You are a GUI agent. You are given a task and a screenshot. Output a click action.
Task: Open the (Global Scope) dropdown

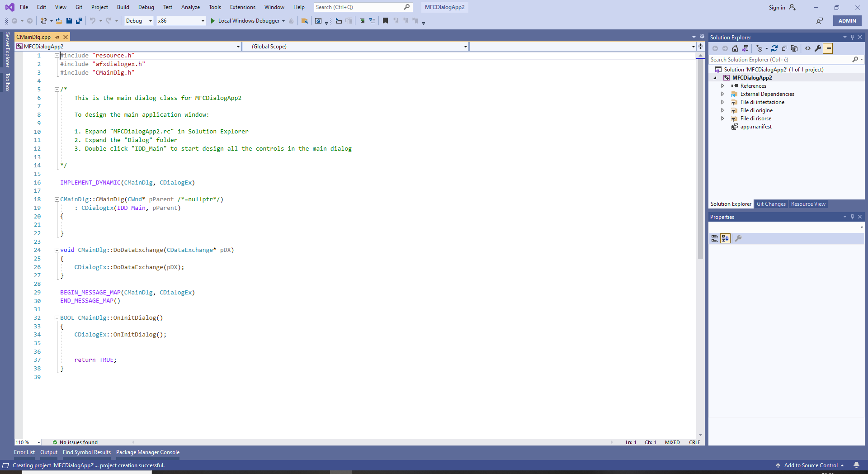pos(355,47)
